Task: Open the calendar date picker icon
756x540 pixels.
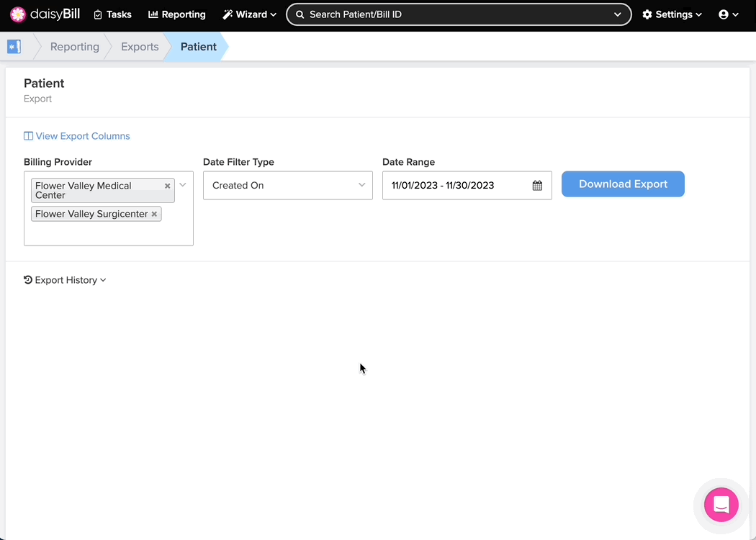Action: coord(537,185)
